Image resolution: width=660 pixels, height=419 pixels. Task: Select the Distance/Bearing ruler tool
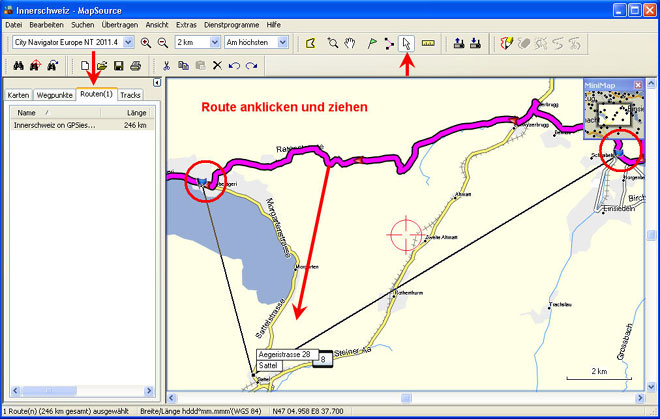(x=428, y=43)
